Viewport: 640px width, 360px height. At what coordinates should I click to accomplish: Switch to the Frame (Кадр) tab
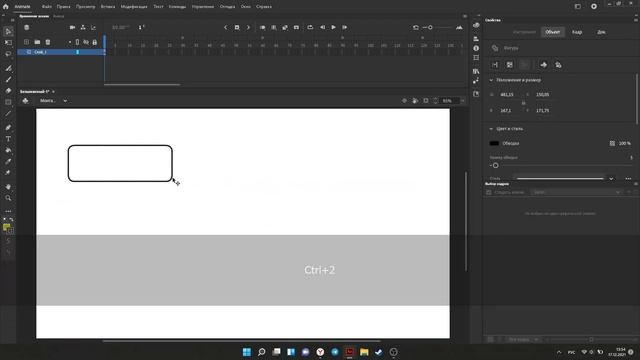[x=577, y=32]
